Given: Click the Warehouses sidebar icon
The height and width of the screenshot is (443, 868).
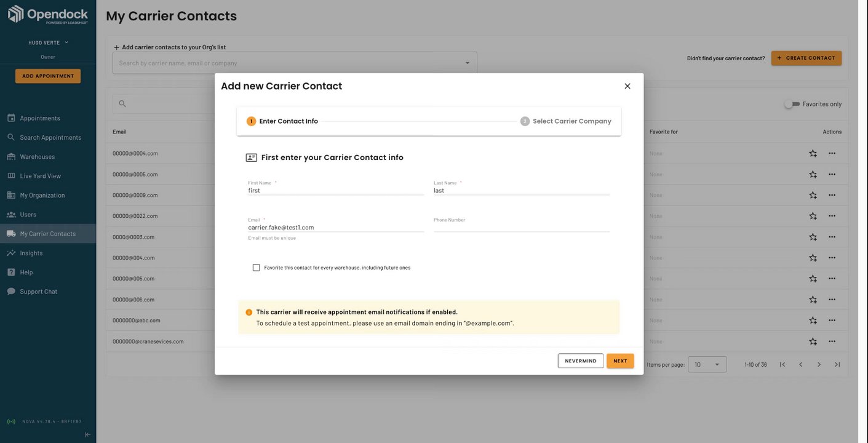Looking at the screenshot, I should click(11, 157).
